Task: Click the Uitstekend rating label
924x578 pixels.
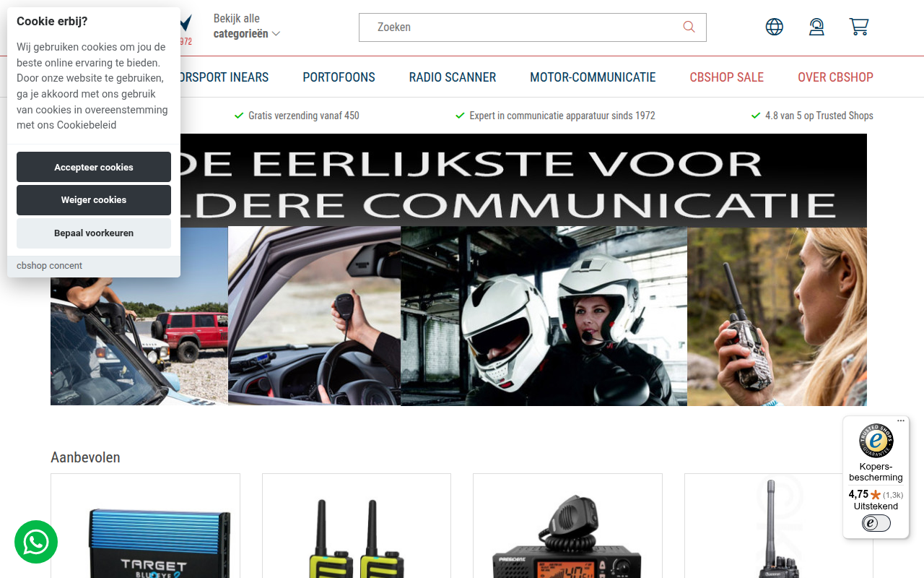Action: [876, 506]
